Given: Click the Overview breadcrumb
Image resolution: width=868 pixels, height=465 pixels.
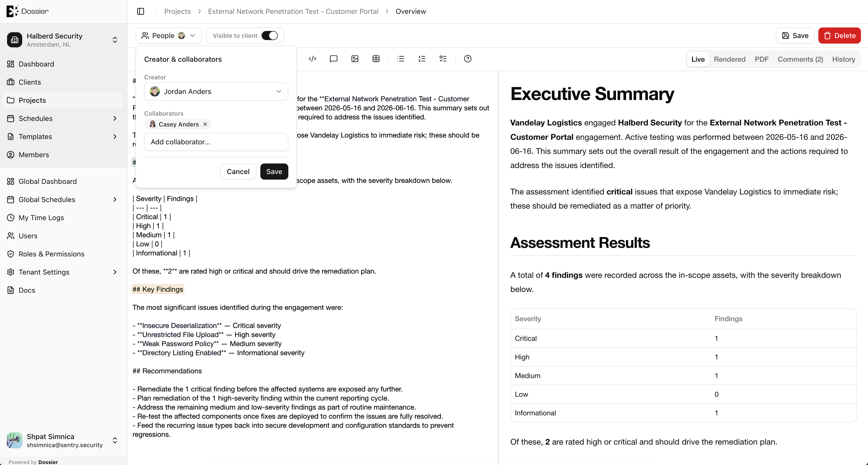Looking at the screenshot, I should [x=411, y=11].
